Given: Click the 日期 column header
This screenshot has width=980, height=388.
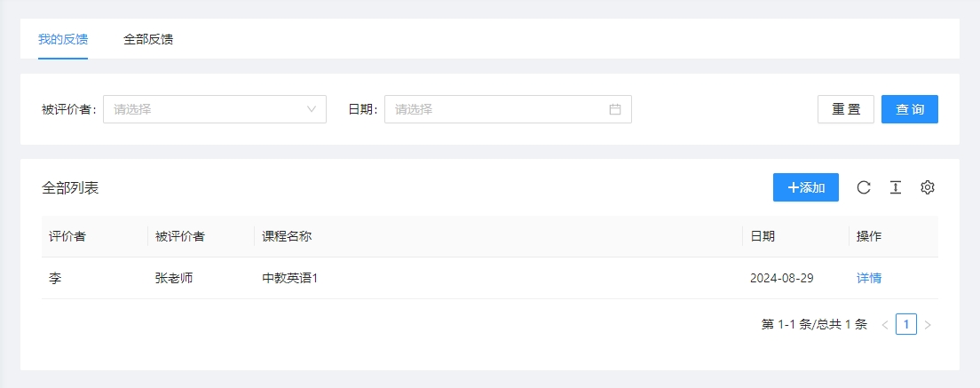Looking at the screenshot, I should pos(763,236).
